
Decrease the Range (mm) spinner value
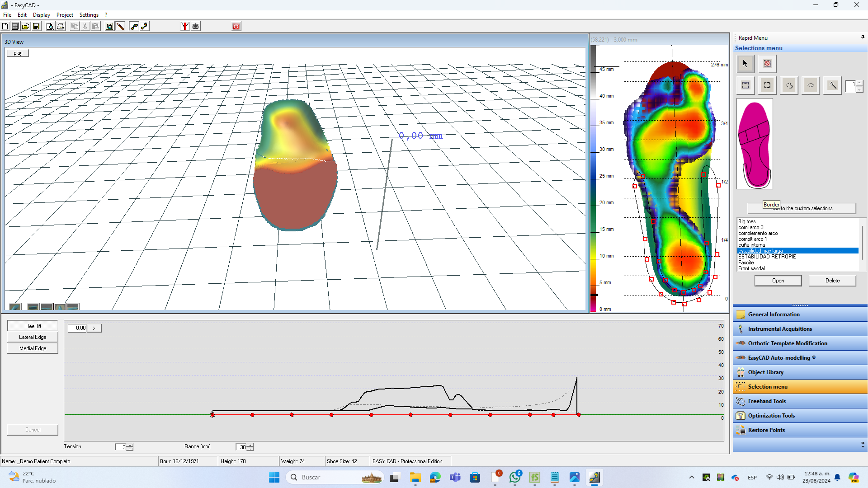pyautogui.click(x=250, y=449)
